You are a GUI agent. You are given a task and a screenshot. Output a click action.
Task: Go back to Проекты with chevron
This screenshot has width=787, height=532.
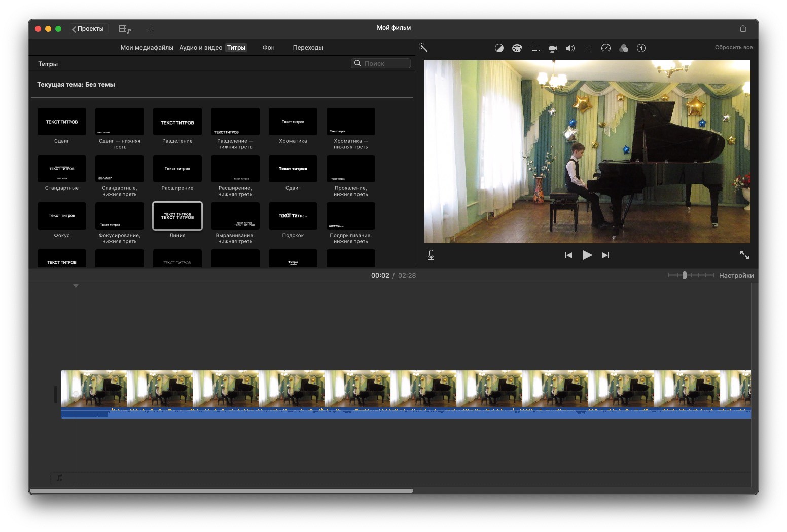tap(88, 29)
